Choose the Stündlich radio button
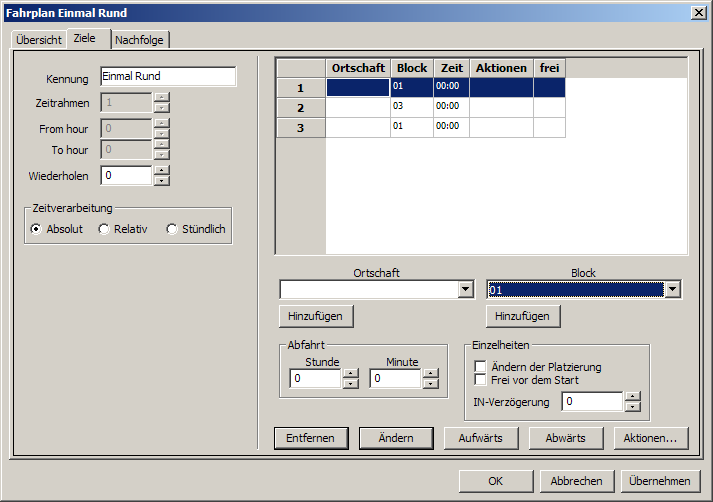The image size is (713, 502). (x=172, y=229)
